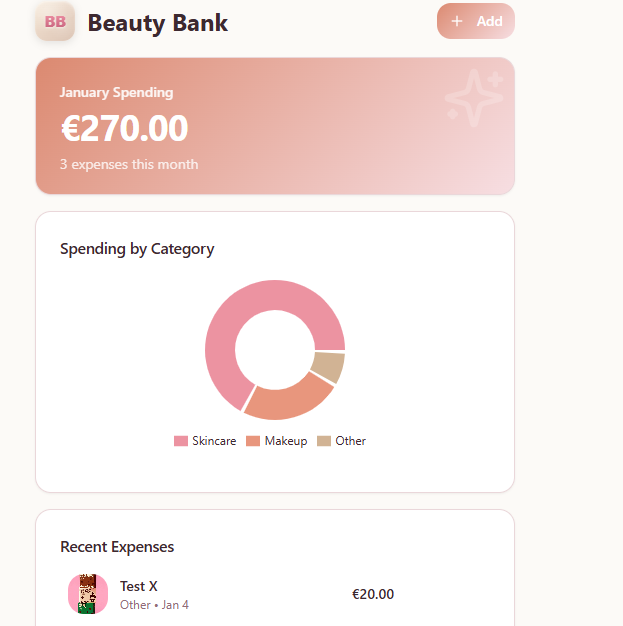Click the pink Skincare legend color swatch
Screen dimensions: 623x626
pos(181,441)
